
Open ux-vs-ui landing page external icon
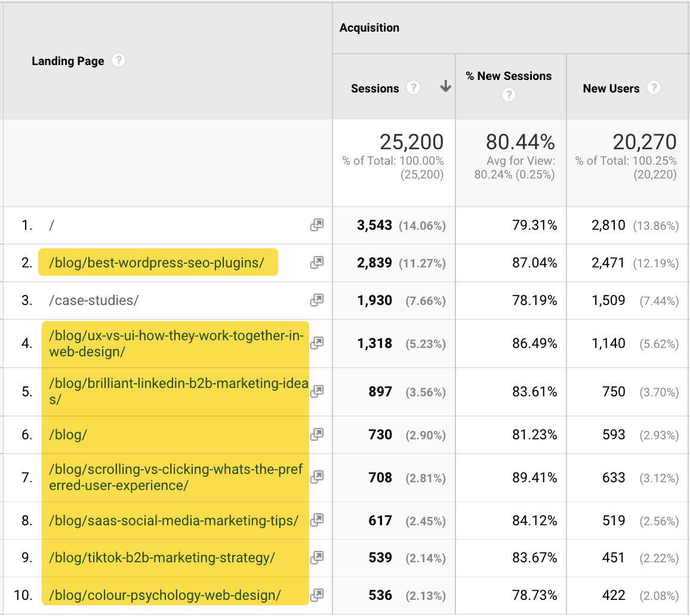[316, 343]
